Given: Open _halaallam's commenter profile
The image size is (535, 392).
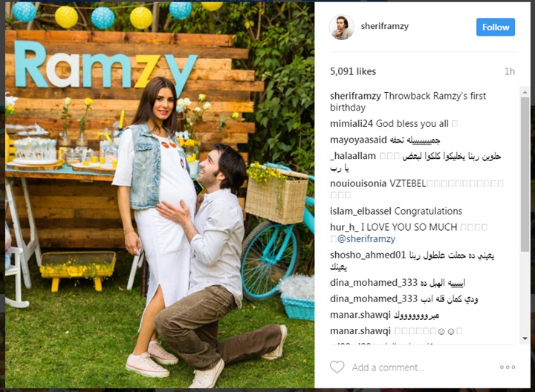Looking at the screenshot, I should pyautogui.click(x=353, y=156).
